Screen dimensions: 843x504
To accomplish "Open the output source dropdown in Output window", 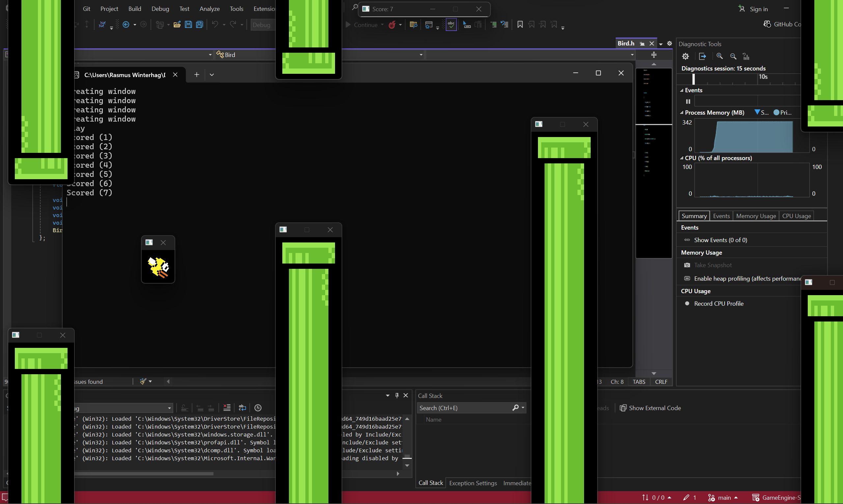I will 169,408.
